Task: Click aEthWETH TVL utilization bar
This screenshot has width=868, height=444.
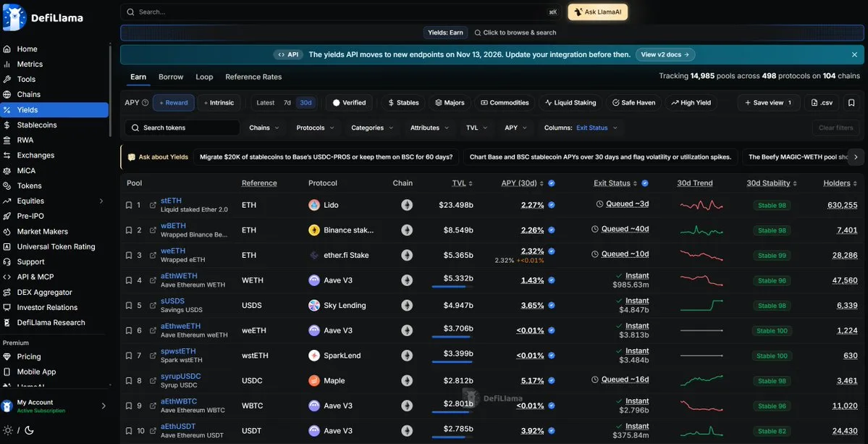Action: [452, 287]
